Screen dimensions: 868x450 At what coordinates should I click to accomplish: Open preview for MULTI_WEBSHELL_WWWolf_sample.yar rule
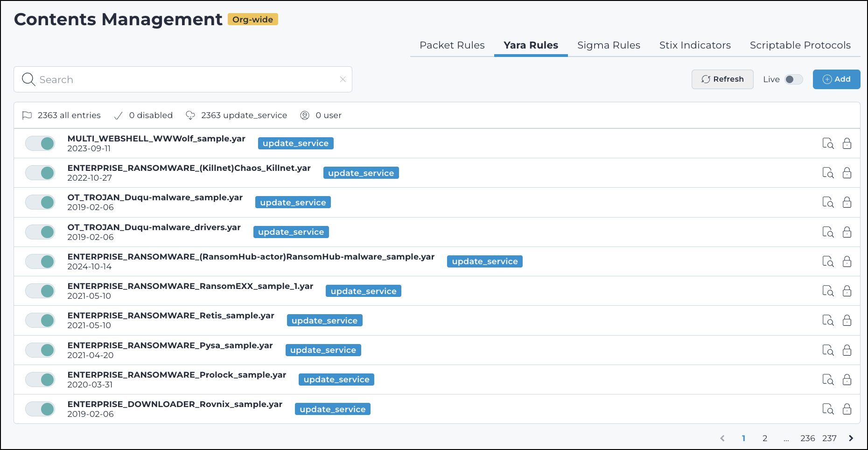pyautogui.click(x=828, y=143)
